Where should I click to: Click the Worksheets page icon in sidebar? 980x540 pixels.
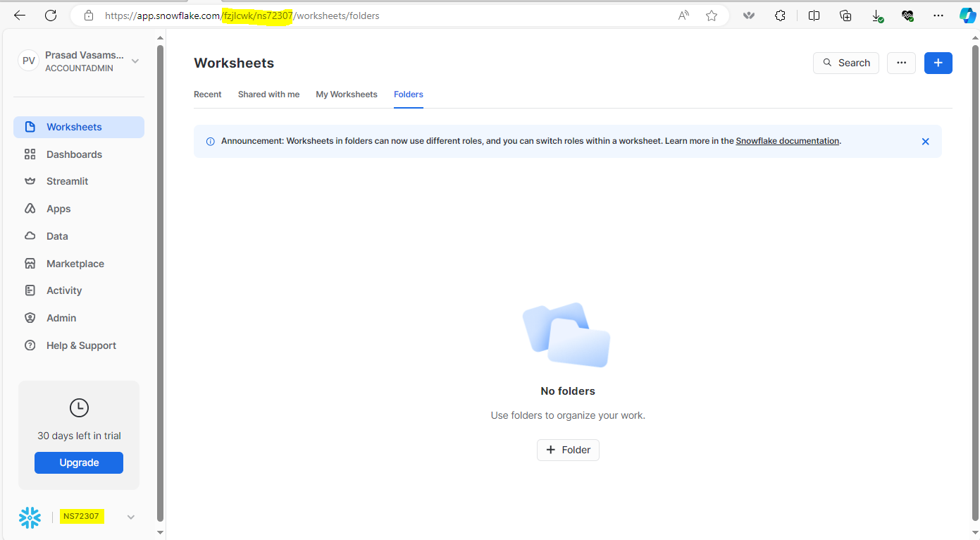[30, 127]
